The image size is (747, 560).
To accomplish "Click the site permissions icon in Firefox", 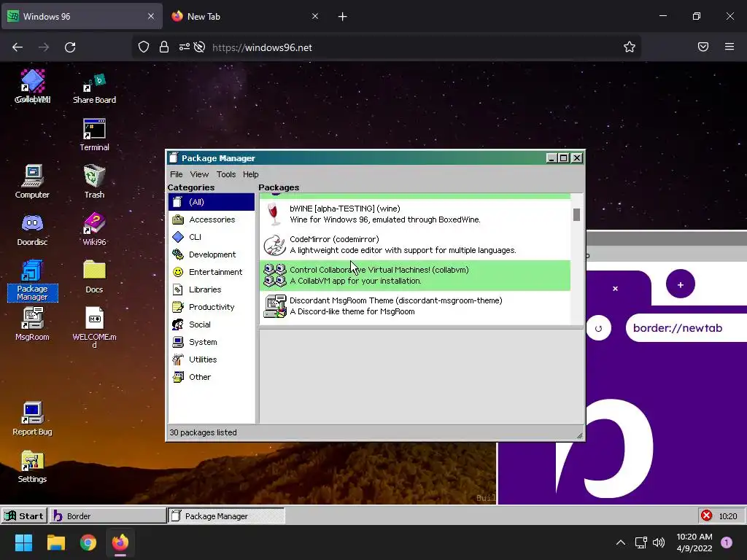I will pos(185,47).
